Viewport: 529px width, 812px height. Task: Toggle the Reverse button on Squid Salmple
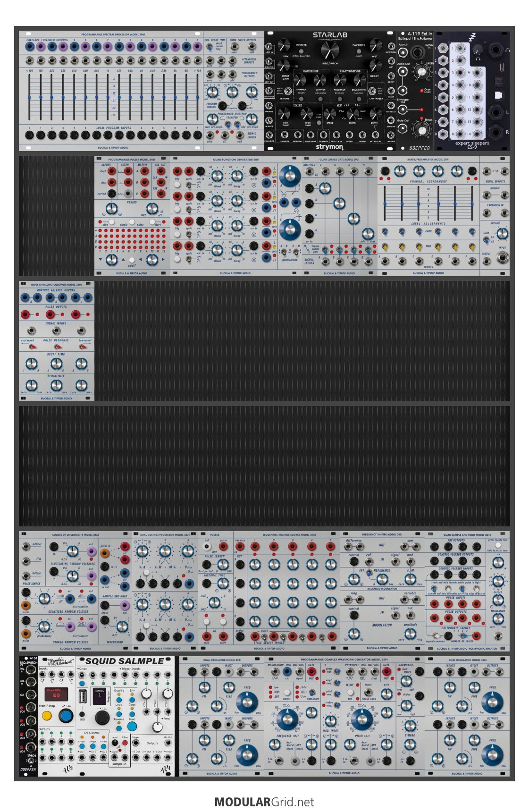119,728
